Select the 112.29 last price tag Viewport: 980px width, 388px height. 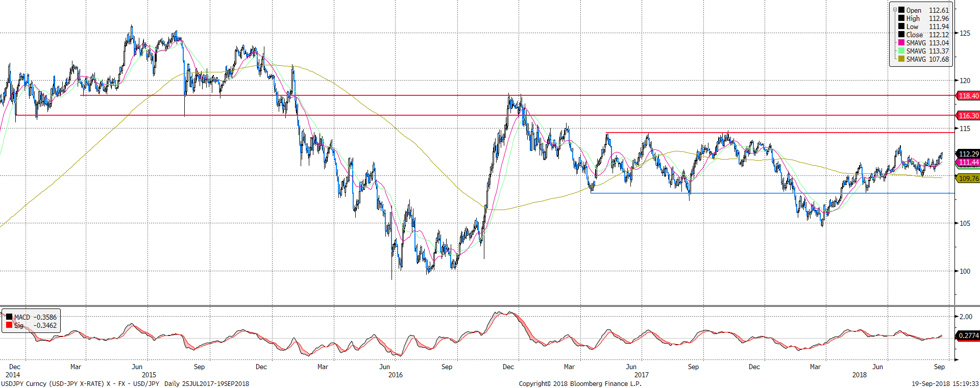pyautogui.click(x=968, y=154)
